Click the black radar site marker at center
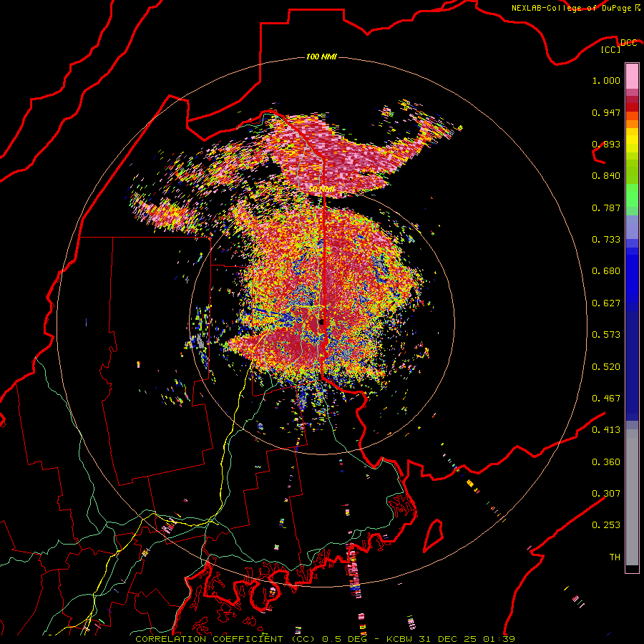Image resolution: width=644 pixels, height=644 pixels. pos(321,321)
